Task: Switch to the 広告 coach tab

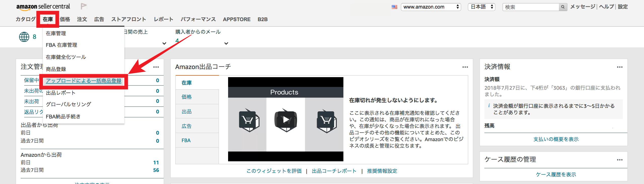Action: (197, 126)
